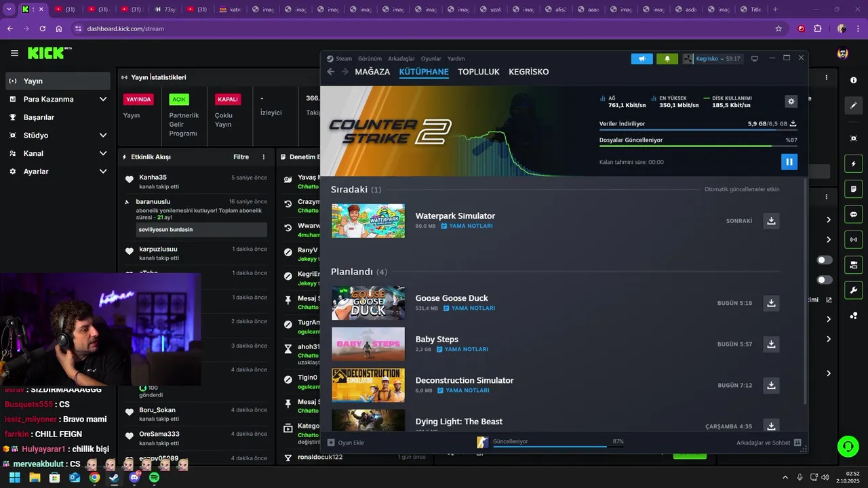
Task: Bookmark this page with star icon
Action: 778,28
